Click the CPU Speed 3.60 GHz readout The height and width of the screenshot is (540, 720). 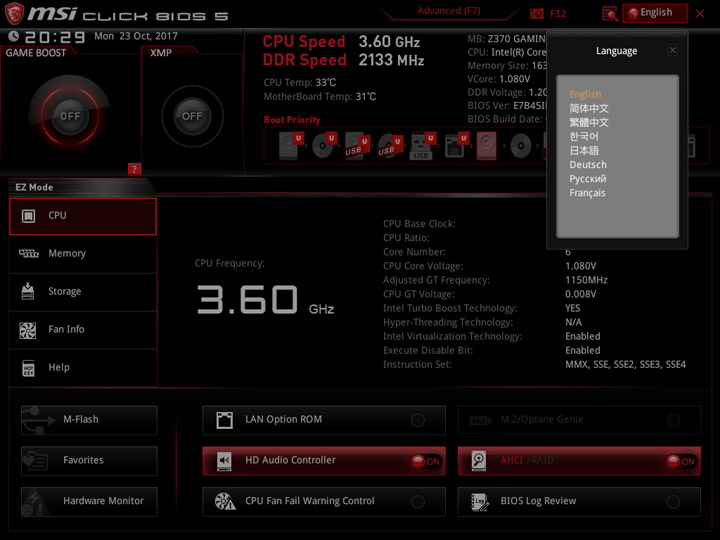(x=341, y=42)
